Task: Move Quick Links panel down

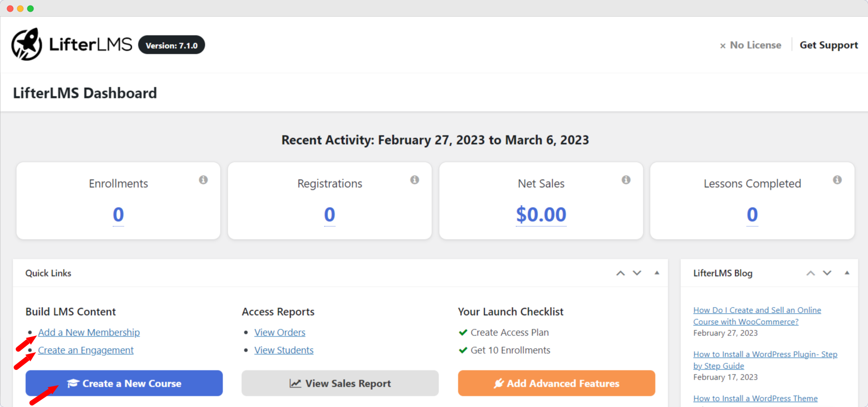Action: (637, 273)
